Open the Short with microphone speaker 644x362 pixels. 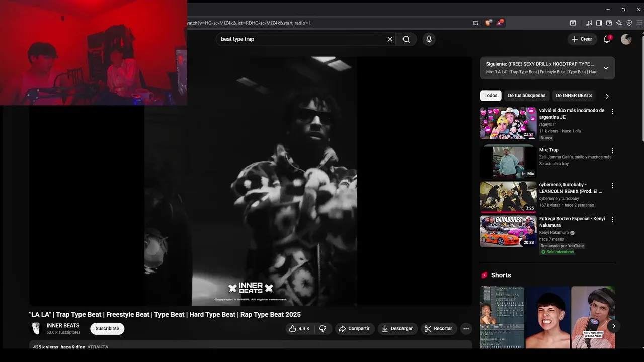coord(593,317)
